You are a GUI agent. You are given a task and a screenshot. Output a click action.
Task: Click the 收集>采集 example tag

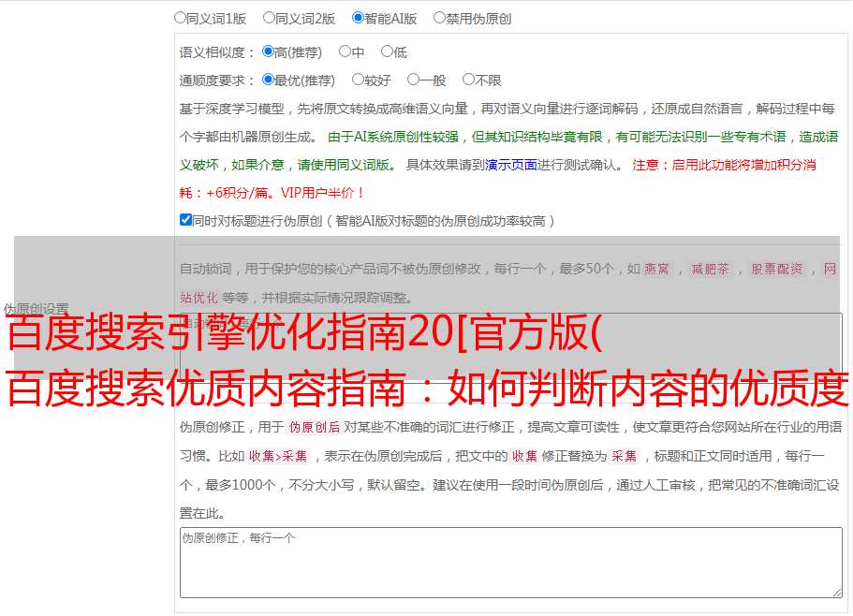(x=278, y=456)
